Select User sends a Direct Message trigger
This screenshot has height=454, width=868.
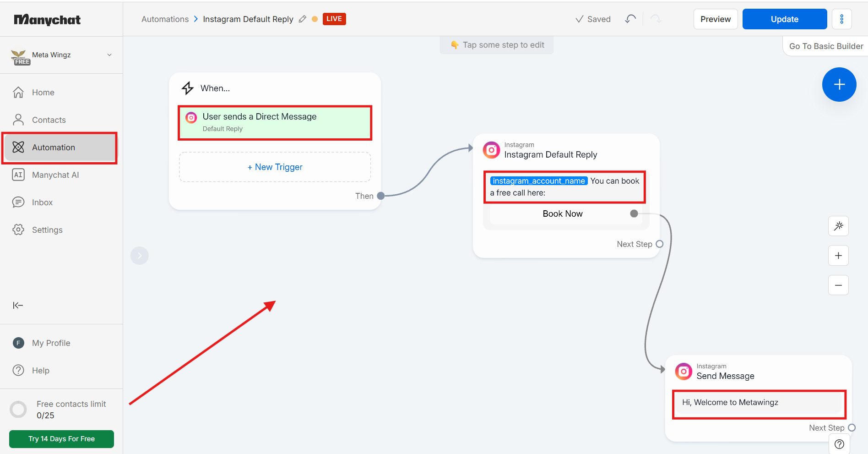coord(275,123)
